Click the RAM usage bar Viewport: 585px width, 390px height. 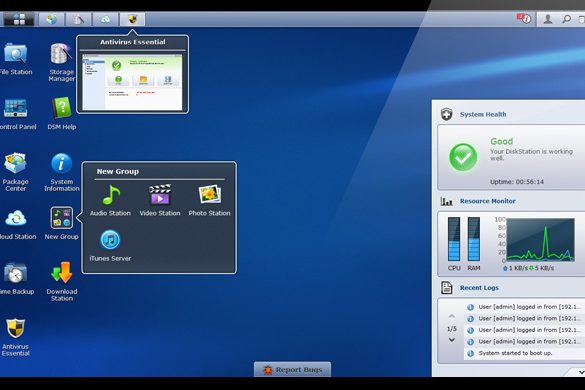pyautogui.click(x=474, y=239)
